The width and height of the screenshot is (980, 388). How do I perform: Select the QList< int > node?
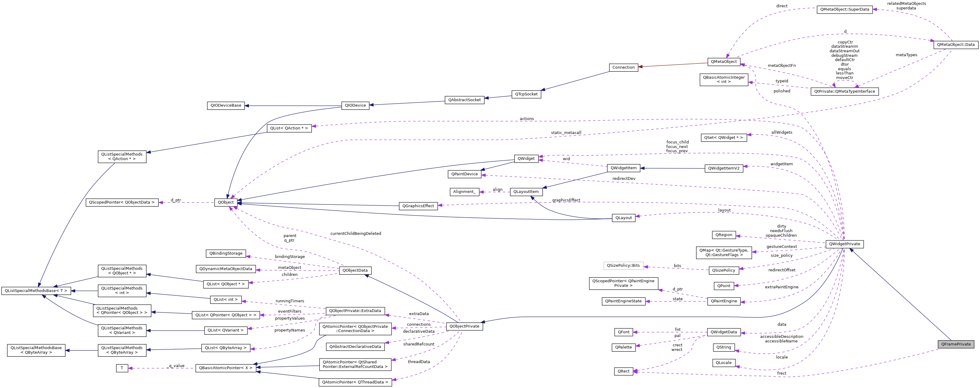point(226,300)
